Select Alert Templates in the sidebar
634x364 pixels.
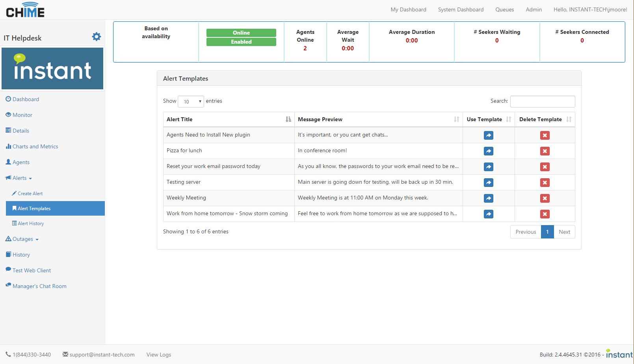pos(55,209)
